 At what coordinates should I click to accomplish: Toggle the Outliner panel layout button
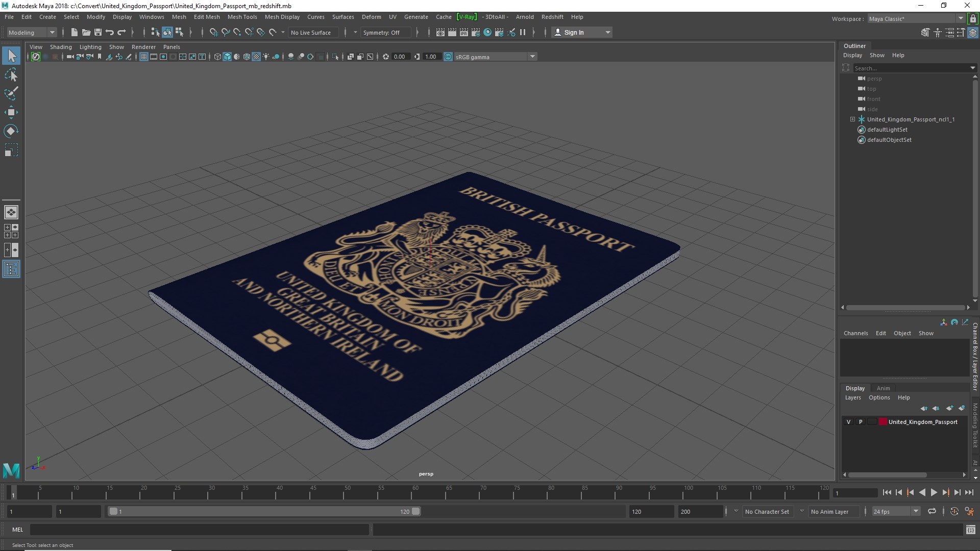11,269
